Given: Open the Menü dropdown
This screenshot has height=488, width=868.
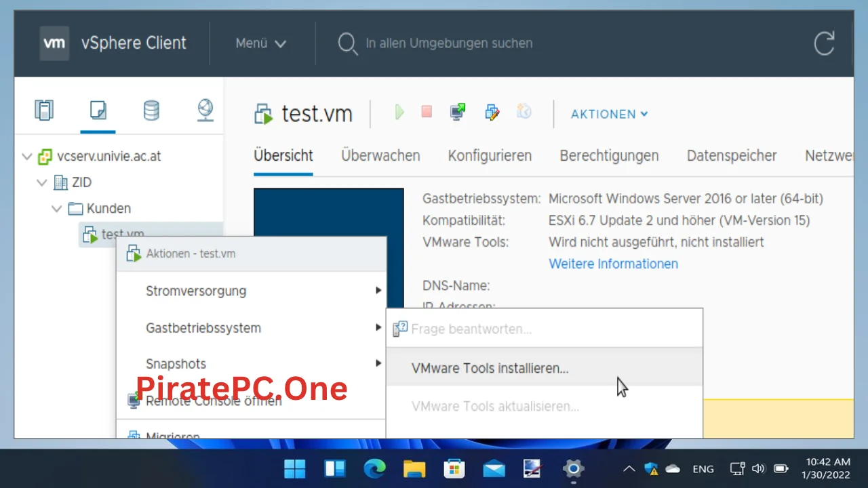Looking at the screenshot, I should tap(261, 43).
